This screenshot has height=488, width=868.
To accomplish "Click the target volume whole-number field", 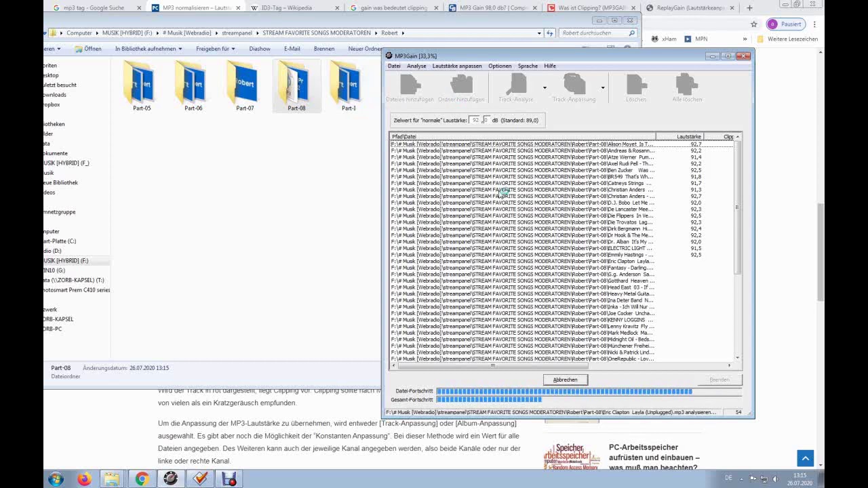I will (x=475, y=120).
